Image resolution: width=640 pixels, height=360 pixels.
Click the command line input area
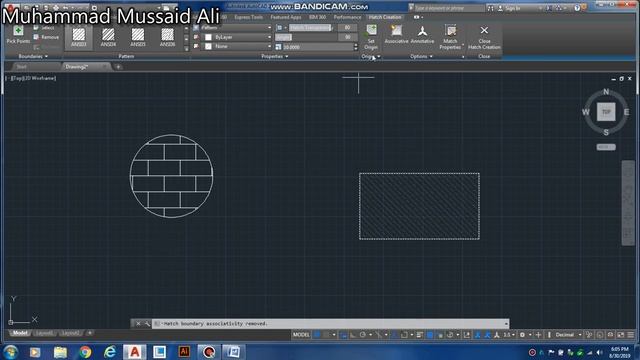[x=331, y=324]
